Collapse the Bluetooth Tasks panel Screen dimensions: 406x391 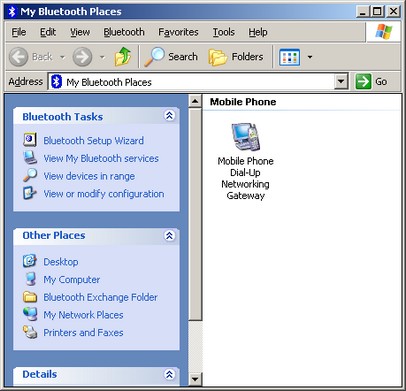pyautogui.click(x=169, y=116)
